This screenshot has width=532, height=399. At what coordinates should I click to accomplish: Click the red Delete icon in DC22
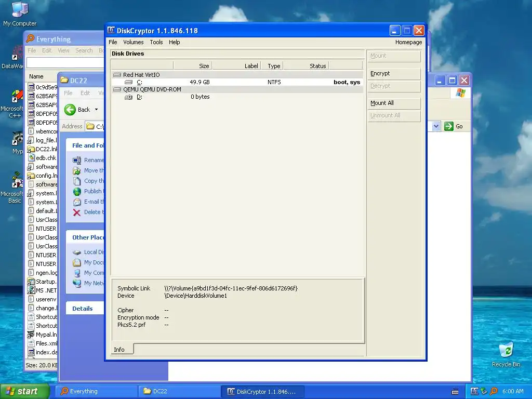click(77, 212)
